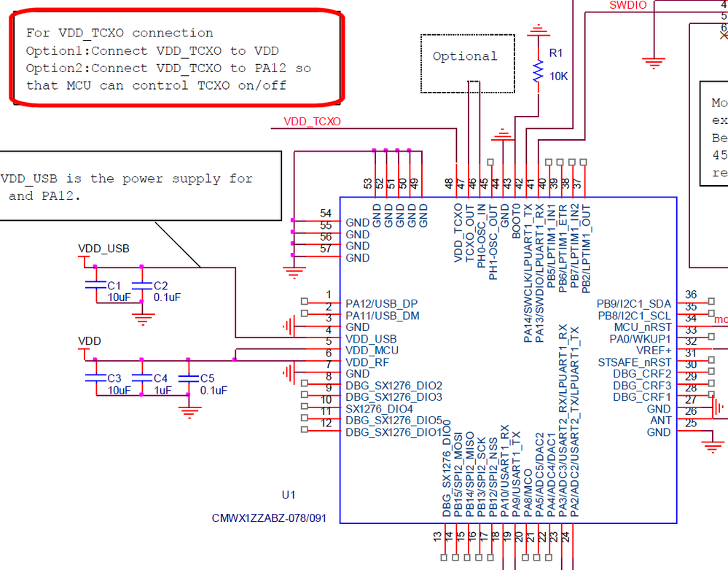This screenshot has width=728, height=570.
Task: Select the ground symbol on pin 43 net
Action: [x=503, y=135]
